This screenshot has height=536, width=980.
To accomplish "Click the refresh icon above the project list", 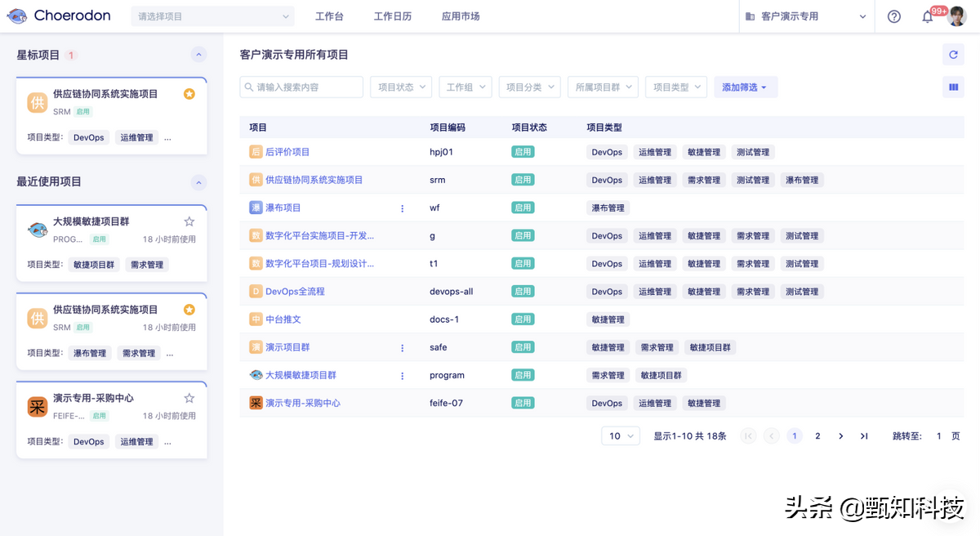I will tap(953, 54).
